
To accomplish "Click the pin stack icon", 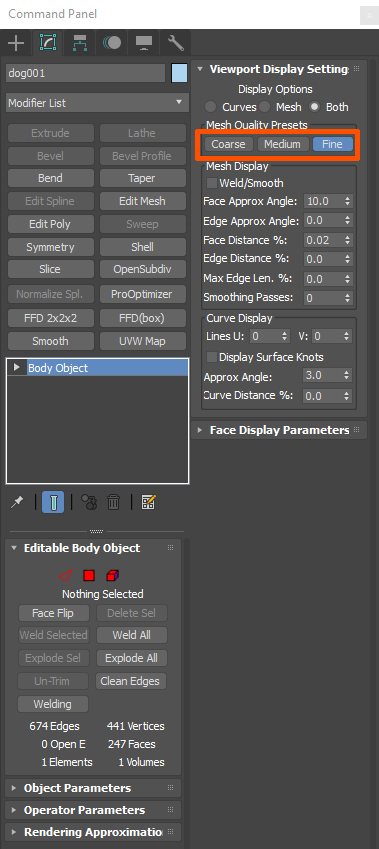I will (17, 502).
